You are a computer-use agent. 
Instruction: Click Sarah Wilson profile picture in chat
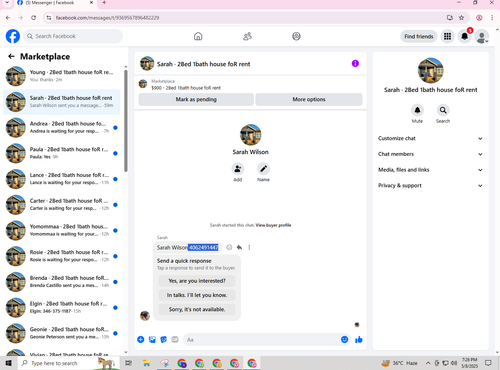tap(250, 134)
